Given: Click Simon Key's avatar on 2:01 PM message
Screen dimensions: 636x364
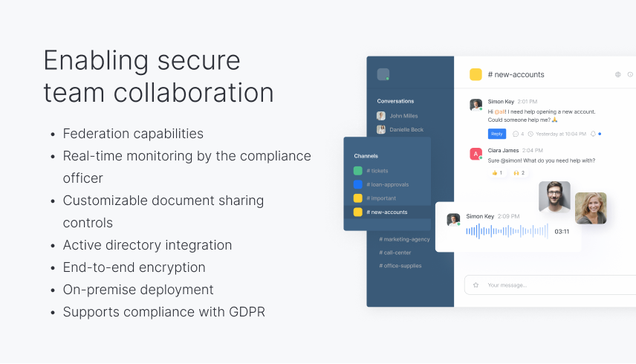Looking at the screenshot, I should pos(476,105).
